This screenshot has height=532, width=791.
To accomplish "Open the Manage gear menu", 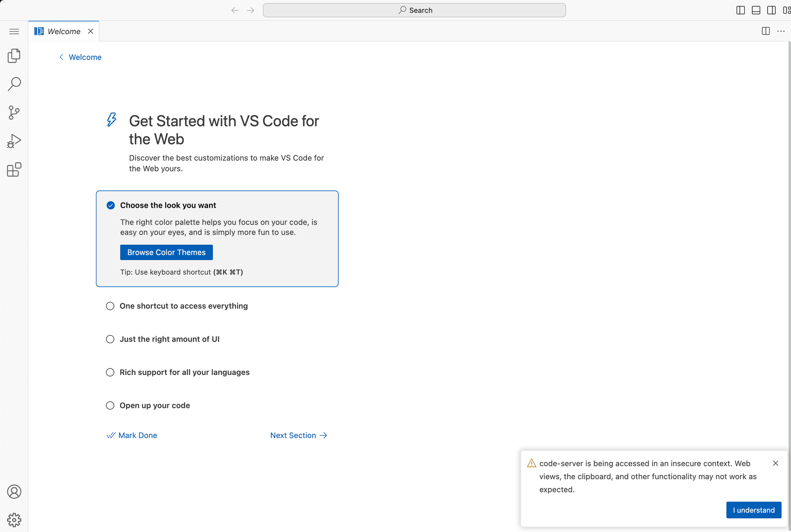I will (14, 520).
